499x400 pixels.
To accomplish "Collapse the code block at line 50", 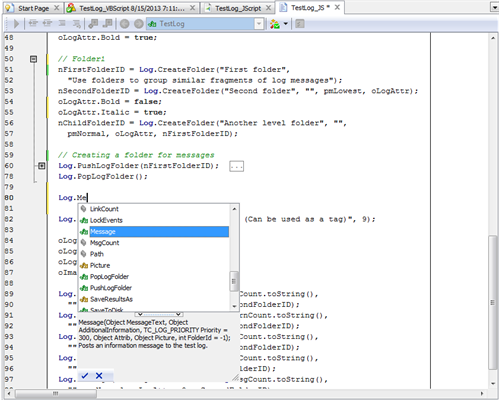I will [33, 59].
